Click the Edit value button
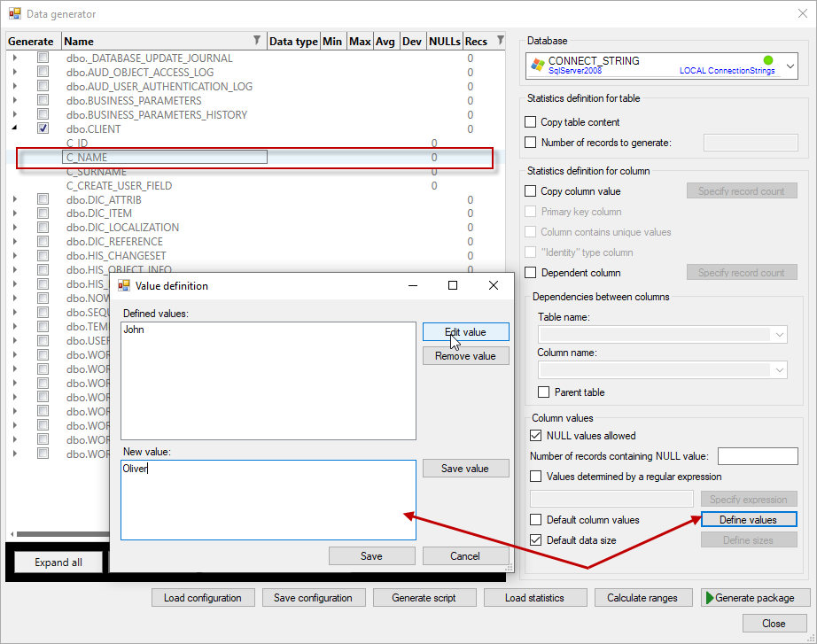Image resolution: width=817 pixels, height=644 pixels. [x=466, y=332]
